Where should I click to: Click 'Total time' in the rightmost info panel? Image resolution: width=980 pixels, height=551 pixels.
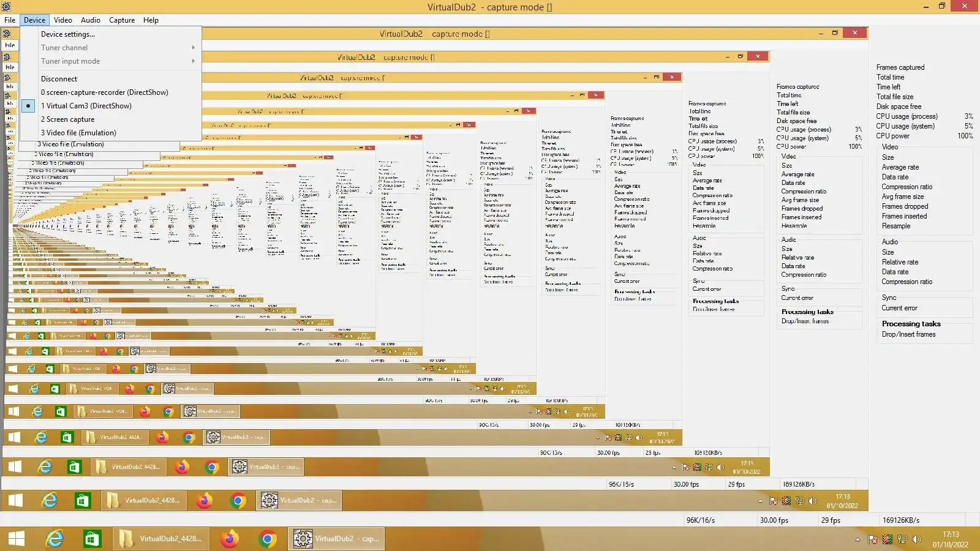point(890,77)
